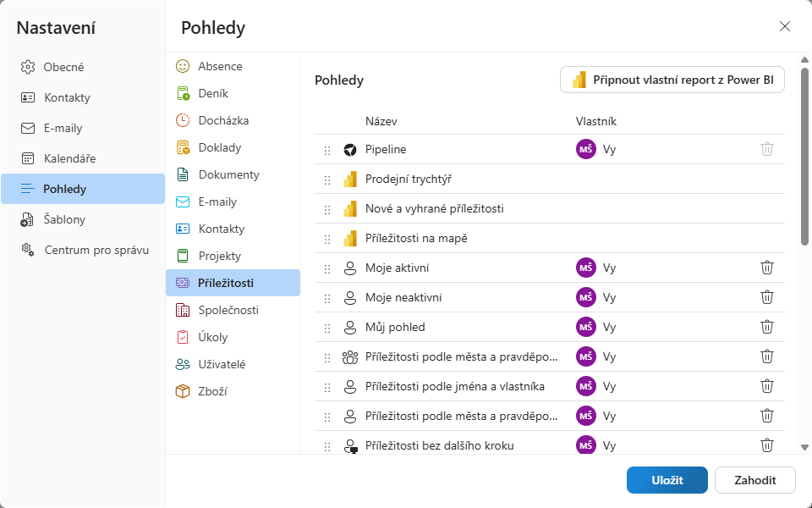Click the Power BI icon of Prodejní trychtýř

[350, 179]
